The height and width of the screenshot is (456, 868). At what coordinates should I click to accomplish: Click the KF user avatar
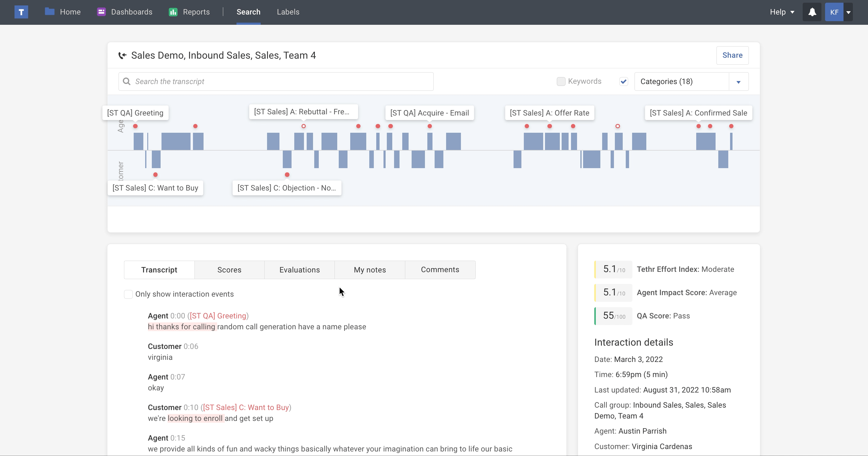[x=834, y=12]
